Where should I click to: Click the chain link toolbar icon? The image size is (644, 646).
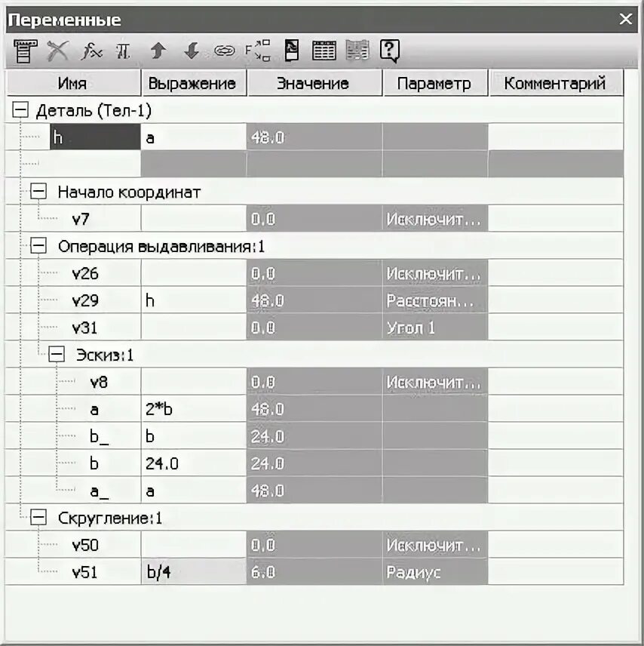click(x=225, y=51)
